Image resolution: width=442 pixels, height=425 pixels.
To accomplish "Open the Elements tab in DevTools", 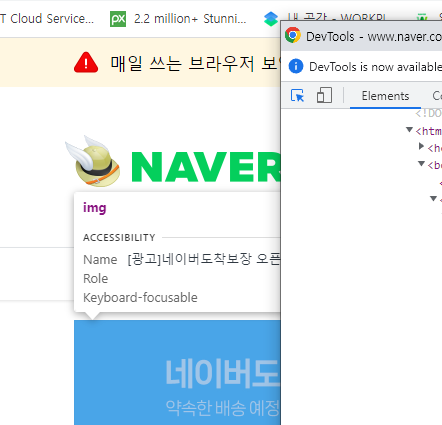I will (x=385, y=96).
